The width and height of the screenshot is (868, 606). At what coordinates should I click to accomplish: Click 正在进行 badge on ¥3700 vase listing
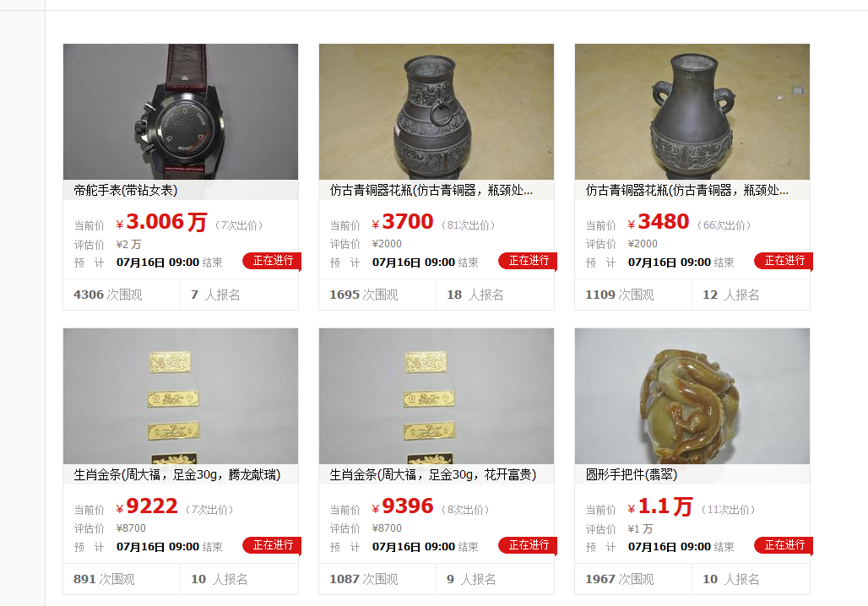[x=528, y=261]
